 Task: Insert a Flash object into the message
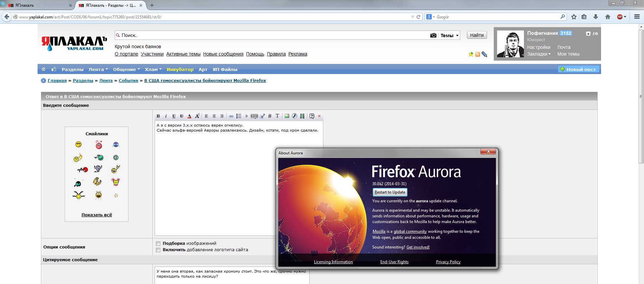point(294,116)
